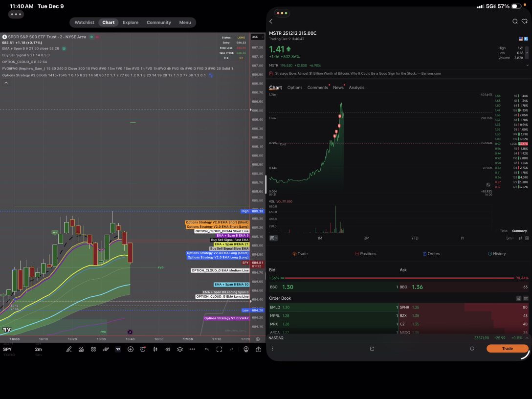Tap the TradingView logo button in bottom toolbar
Screen dimensions: 532x399
pos(118,349)
